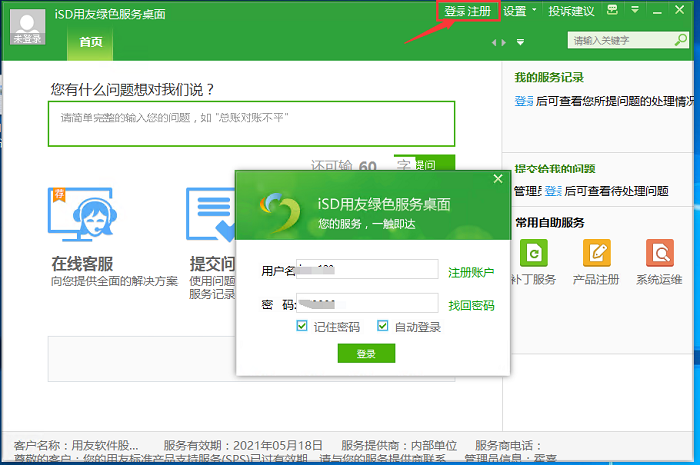
Task: Click the 常用自助服务 heading
Action: point(550,222)
